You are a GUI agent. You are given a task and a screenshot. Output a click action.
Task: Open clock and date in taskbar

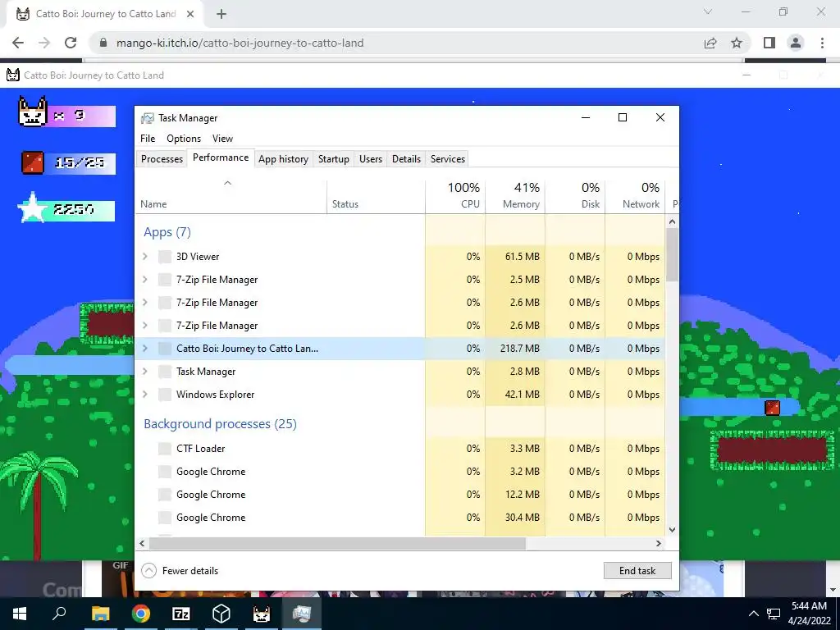(809, 614)
